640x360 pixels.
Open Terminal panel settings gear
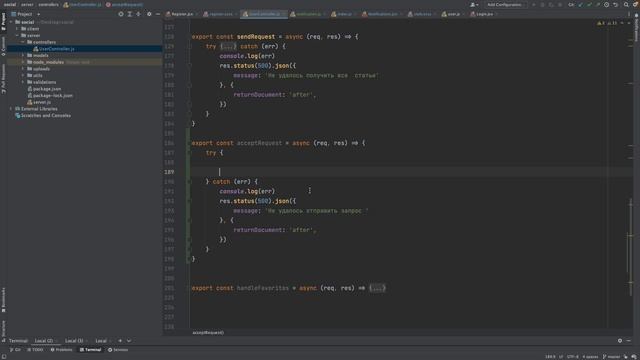tap(620, 341)
